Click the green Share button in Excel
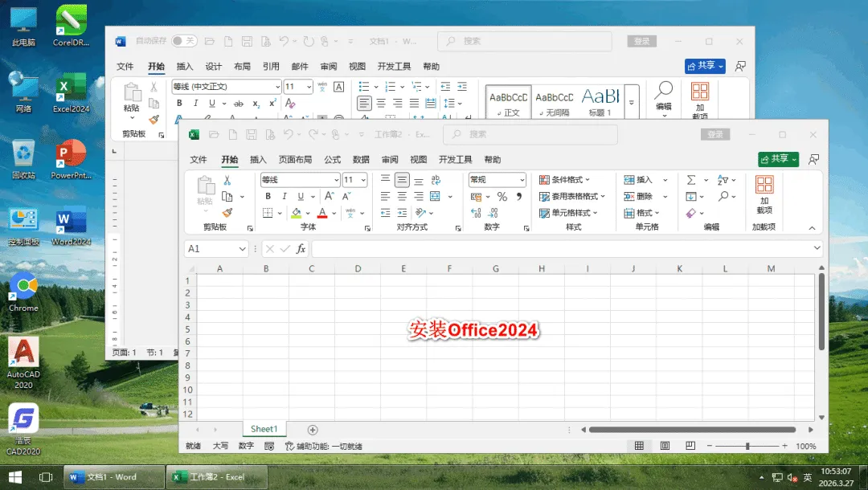This screenshot has width=868, height=490. click(778, 159)
